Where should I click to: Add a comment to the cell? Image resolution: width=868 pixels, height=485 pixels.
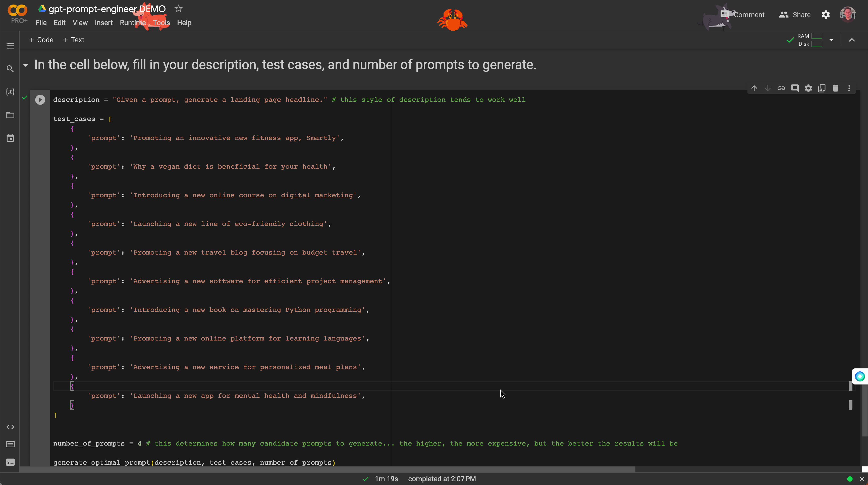[x=795, y=88]
